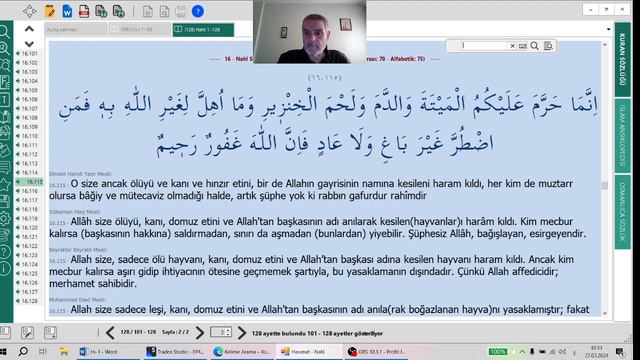Click the third bottom-left page icon
This screenshot has width=640, height=360.
[50, 333]
